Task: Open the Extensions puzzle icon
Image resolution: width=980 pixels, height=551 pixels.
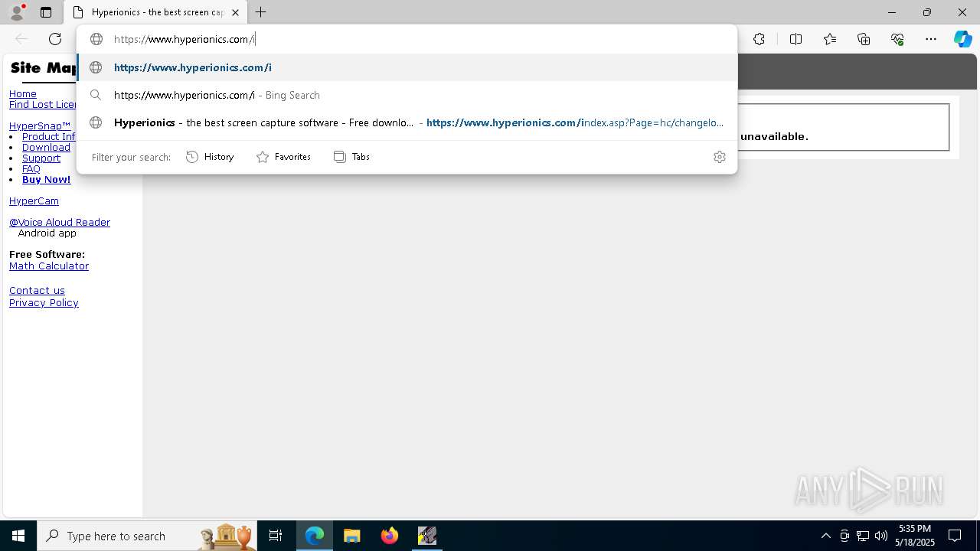Action: point(759,39)
